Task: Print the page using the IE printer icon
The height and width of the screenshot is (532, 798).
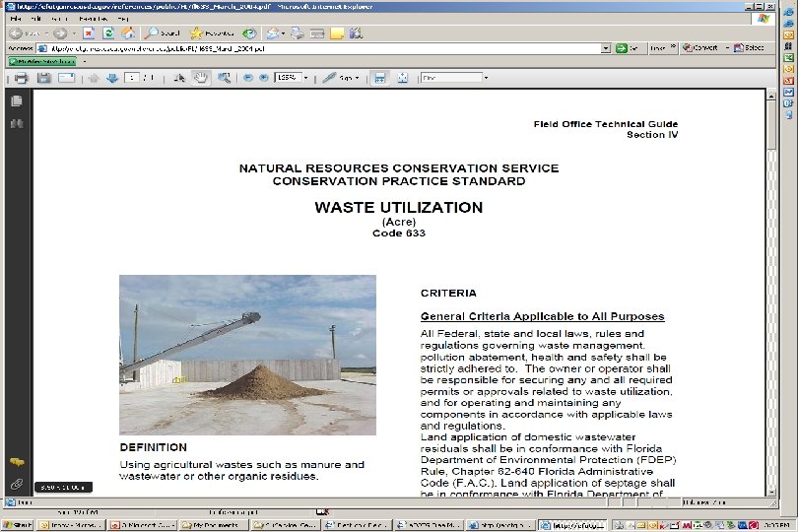Action: click(298, 33)
